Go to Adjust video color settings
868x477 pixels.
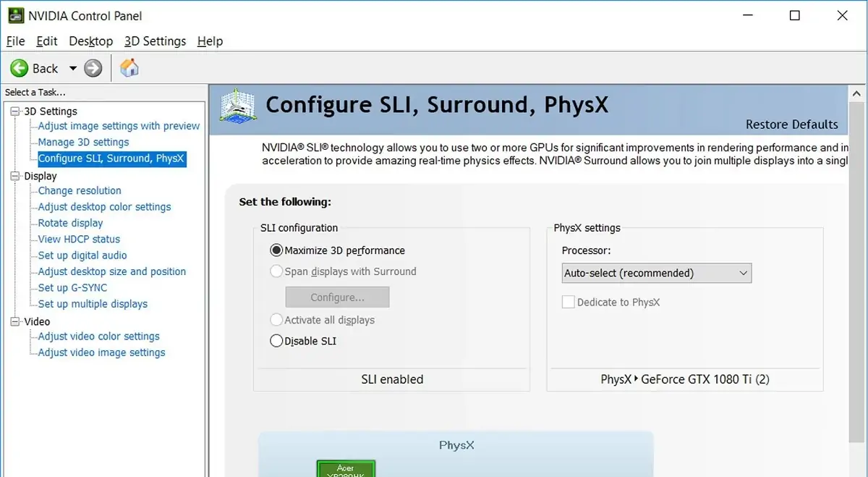[x=98, y=336]
